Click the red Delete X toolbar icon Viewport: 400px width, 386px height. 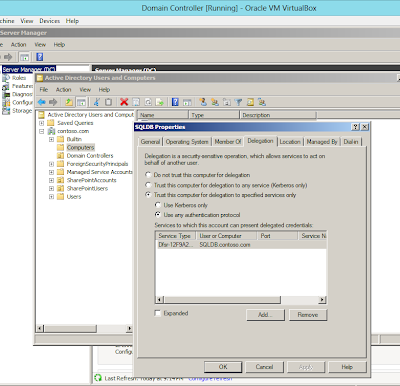pyautogui.click(x=124, y=102)
